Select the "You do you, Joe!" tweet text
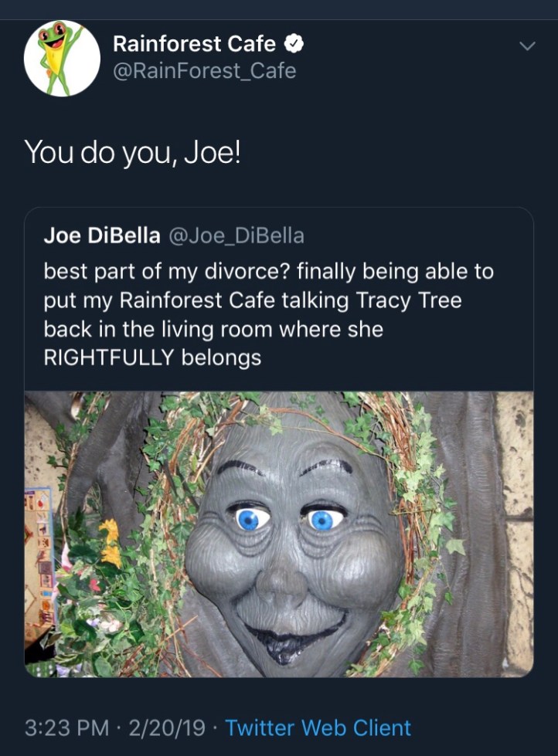The width and height of the screenshot is (558, 756). 132,151
